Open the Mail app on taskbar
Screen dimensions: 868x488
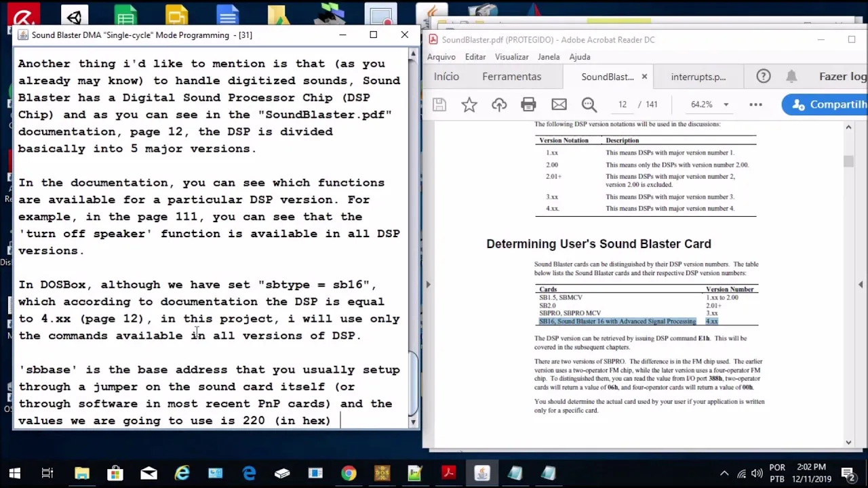[x=149, y=473]
